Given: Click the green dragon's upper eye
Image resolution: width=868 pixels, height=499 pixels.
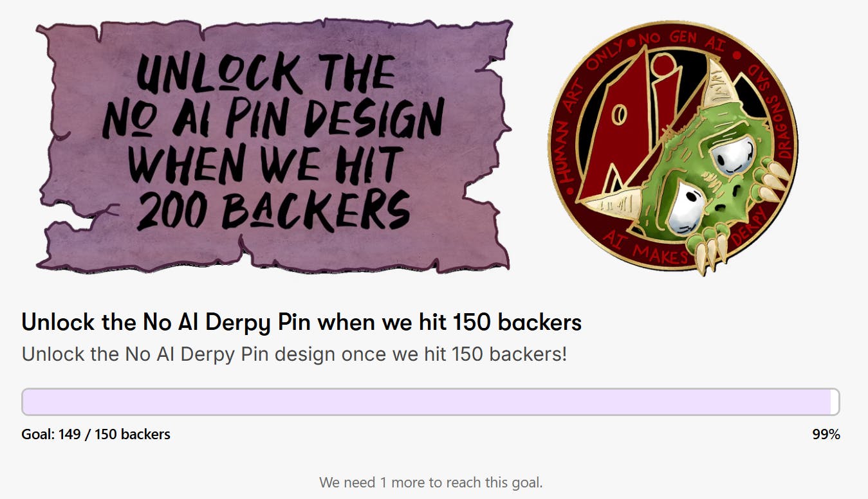Looking at the screenshot, I should point(734,155).
